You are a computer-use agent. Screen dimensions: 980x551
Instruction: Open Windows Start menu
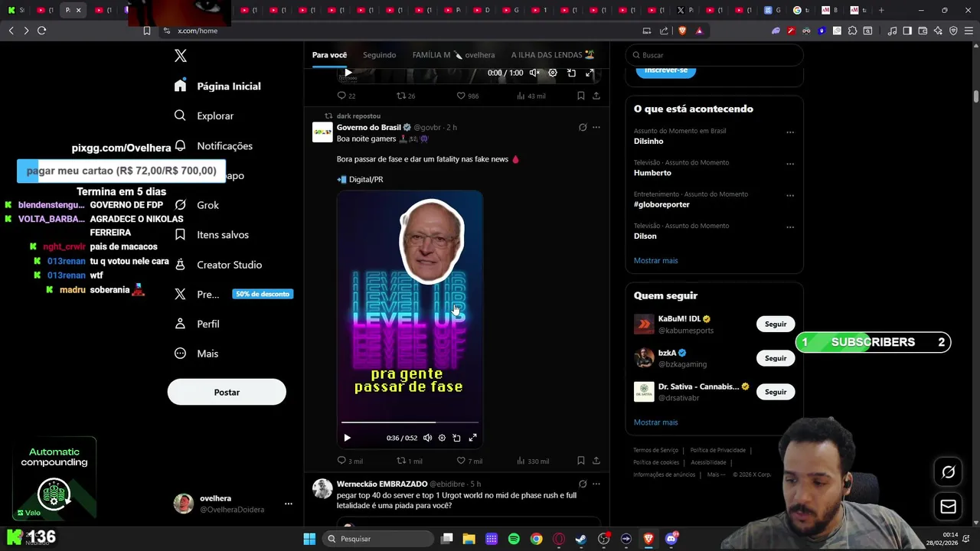coord(309,539)
